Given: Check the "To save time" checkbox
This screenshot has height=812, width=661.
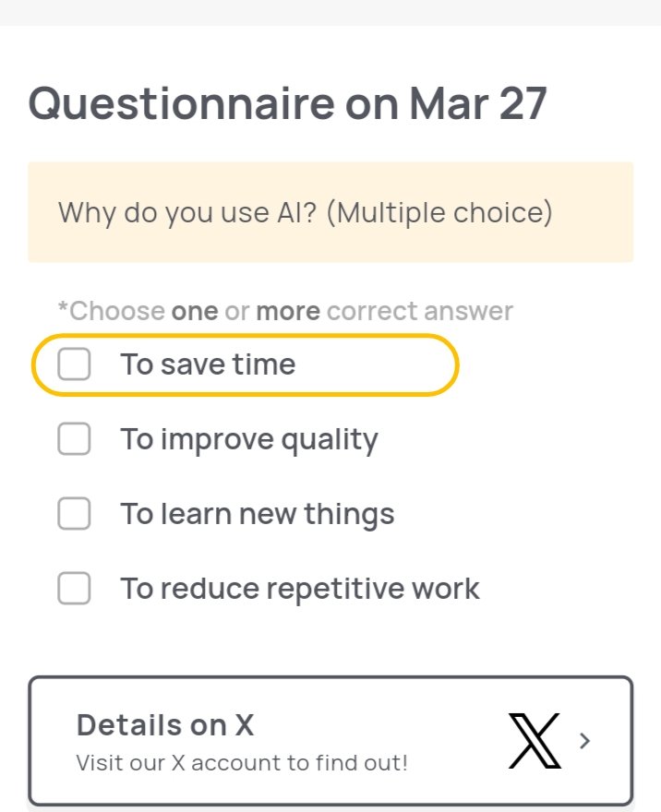Looking at the screenshot, I should 74,364.
